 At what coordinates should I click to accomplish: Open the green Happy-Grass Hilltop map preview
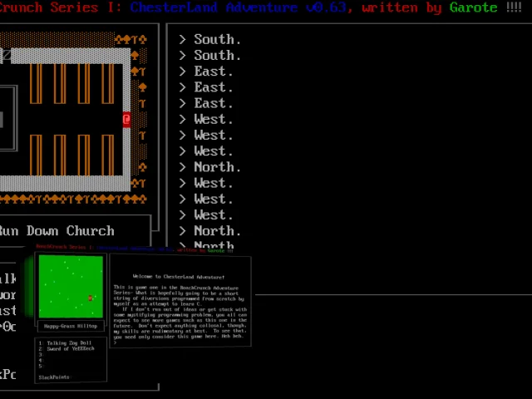point(71,287)
